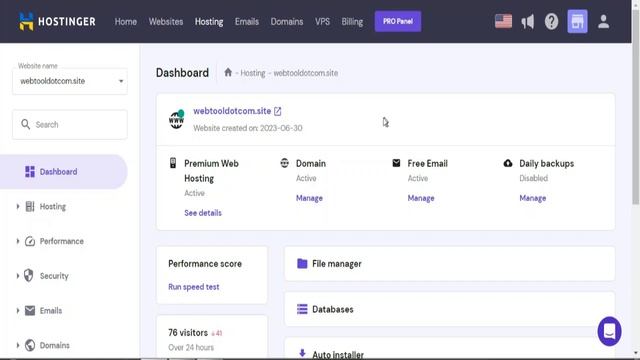Click inside the sidebar Search field
The image size is (640, 360).
click(70, 124)
